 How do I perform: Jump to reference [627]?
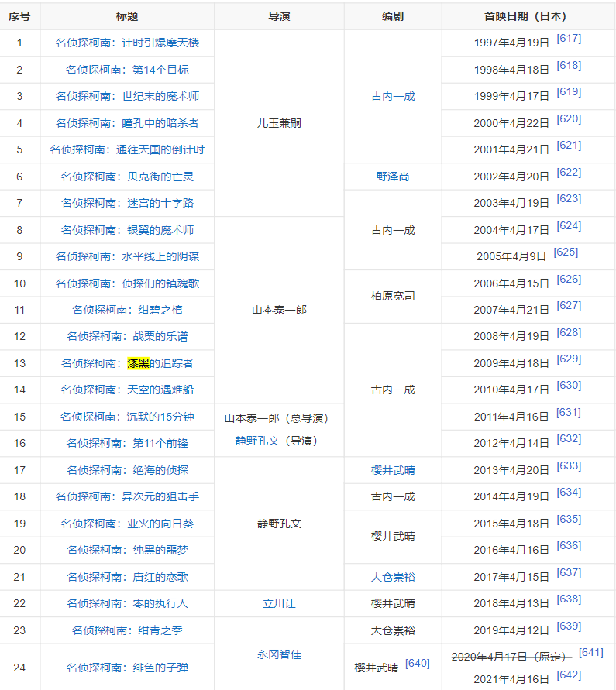[x=569, y=306]
